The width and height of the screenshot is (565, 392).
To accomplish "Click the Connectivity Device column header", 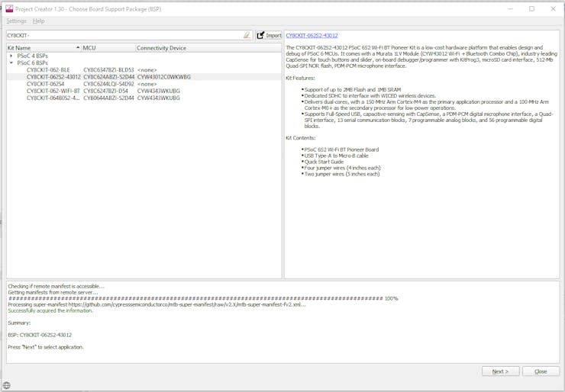I will click(208, 48).
